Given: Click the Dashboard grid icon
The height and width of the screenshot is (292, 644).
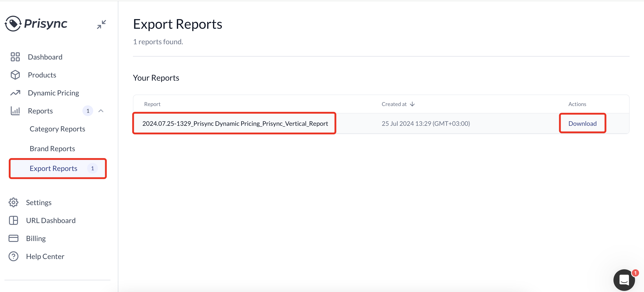Looking at the screenshot, I should [15, 57].
